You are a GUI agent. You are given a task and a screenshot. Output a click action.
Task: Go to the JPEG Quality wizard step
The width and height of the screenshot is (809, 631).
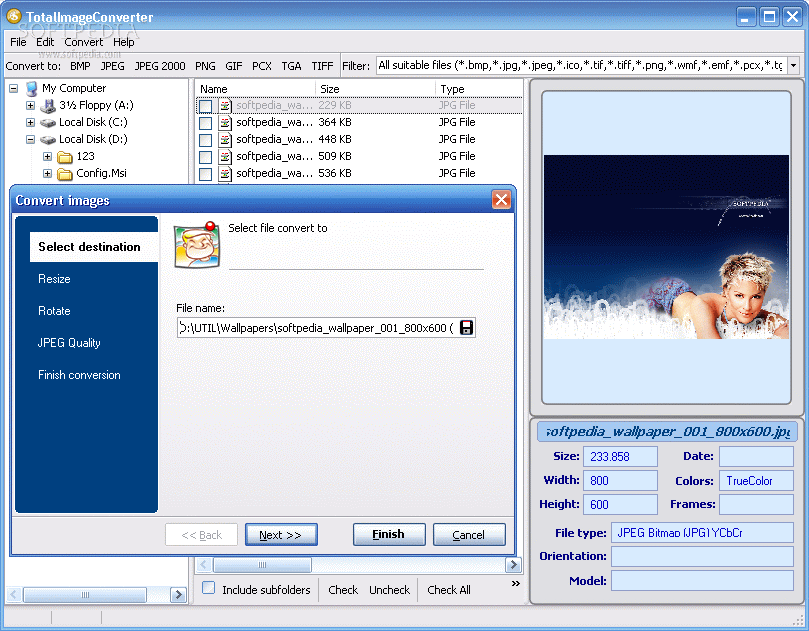pos(69,343)
